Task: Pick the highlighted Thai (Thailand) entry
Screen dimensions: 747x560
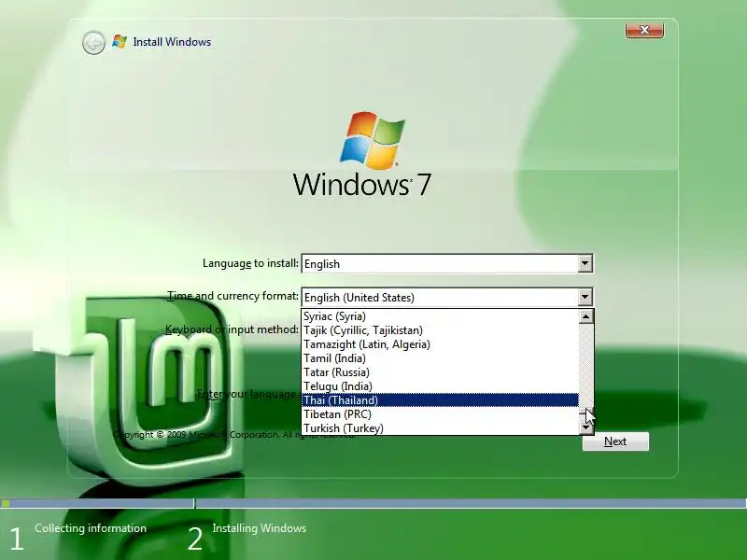Action: tap(440, 400)
